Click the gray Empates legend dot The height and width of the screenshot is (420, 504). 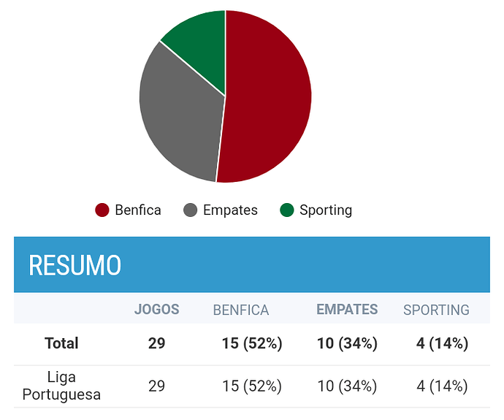tap(191, 210)
